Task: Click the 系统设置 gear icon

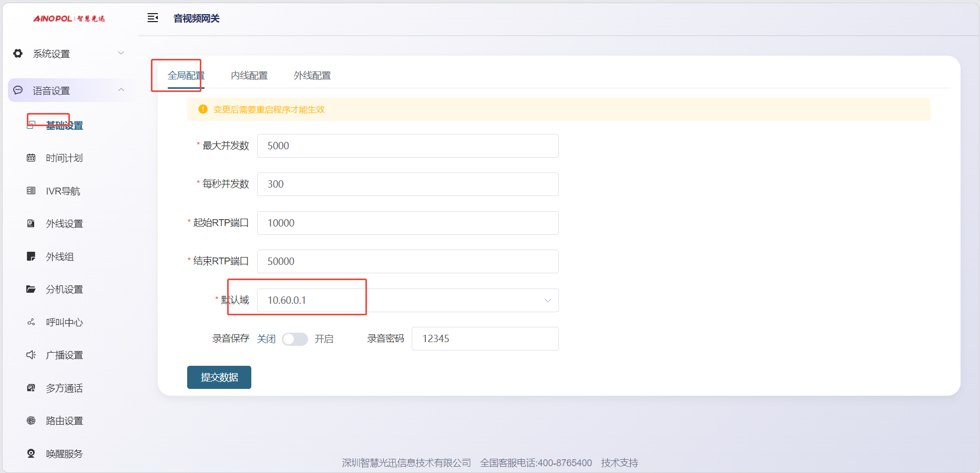Action: [18, 54]
